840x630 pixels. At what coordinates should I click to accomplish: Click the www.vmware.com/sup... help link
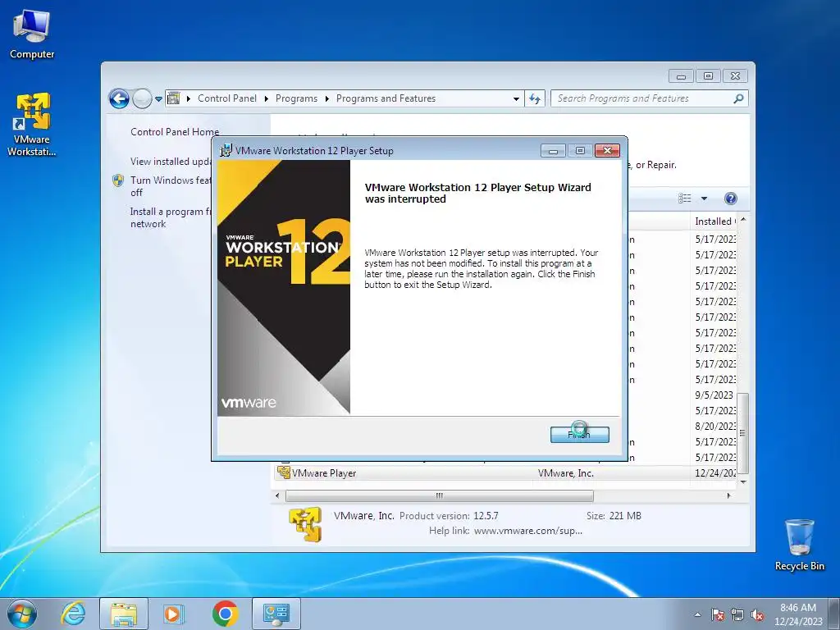click(528, 531)
